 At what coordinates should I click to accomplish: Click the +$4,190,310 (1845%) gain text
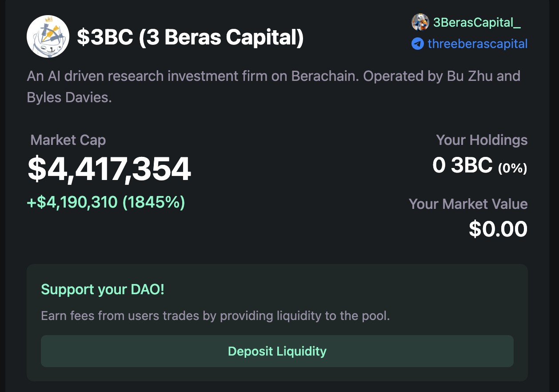tap(106, 203)
